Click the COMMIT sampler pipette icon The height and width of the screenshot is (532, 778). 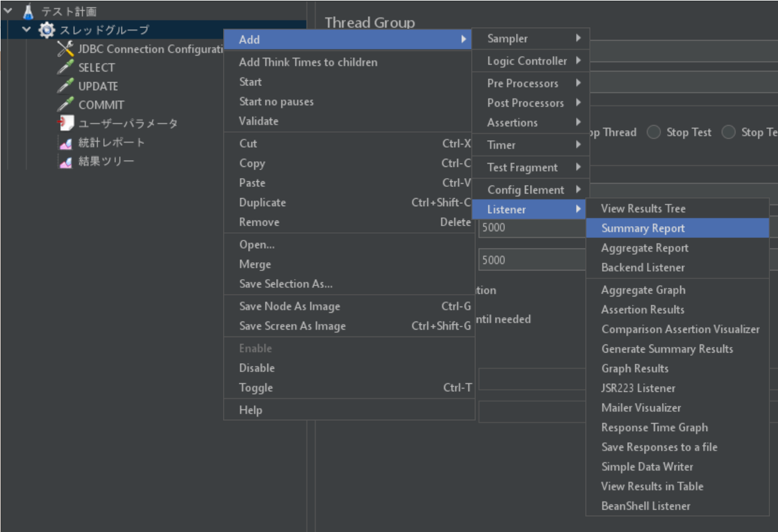(x=65, y=105)
